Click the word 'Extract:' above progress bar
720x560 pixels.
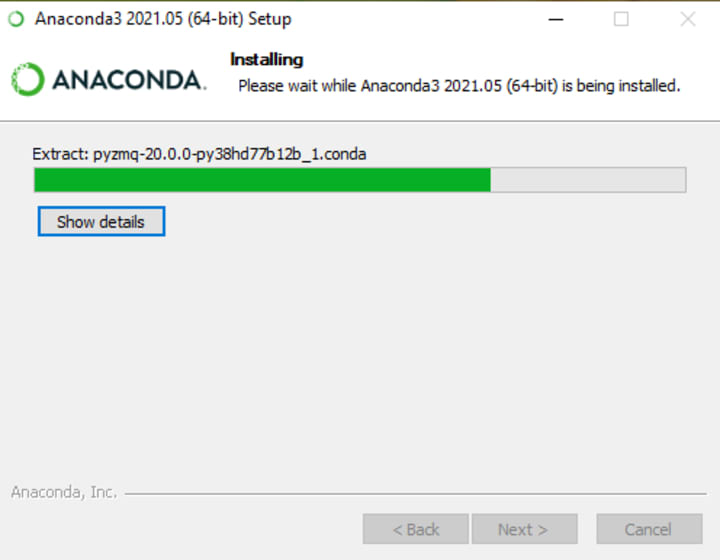(x=60, y=154)
